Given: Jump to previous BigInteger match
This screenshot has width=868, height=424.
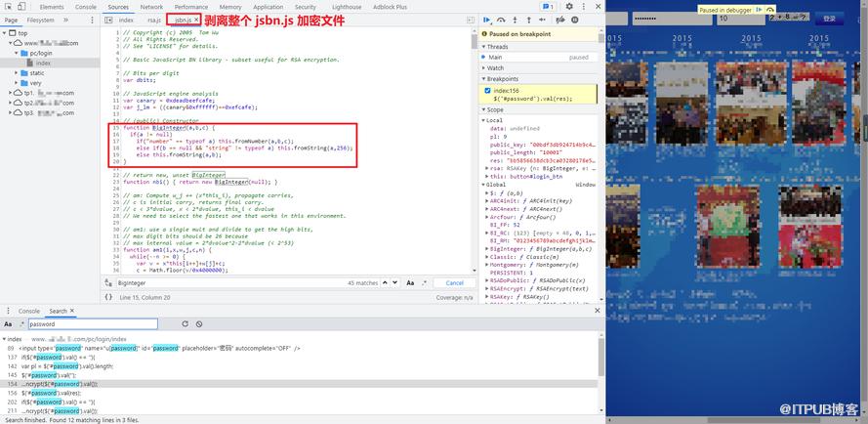Looking at the screenshot, I should coord(385,282).
